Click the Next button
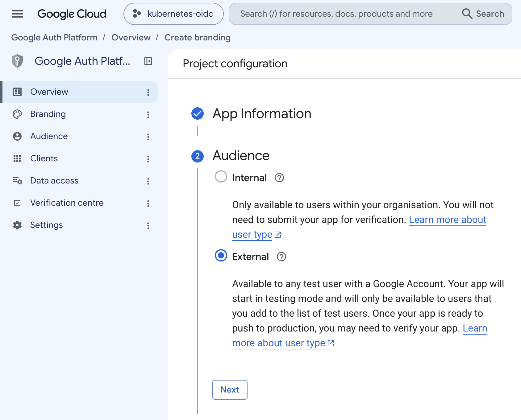The height and width of the screenshot is (420, 521). click(x=230, y=390)
